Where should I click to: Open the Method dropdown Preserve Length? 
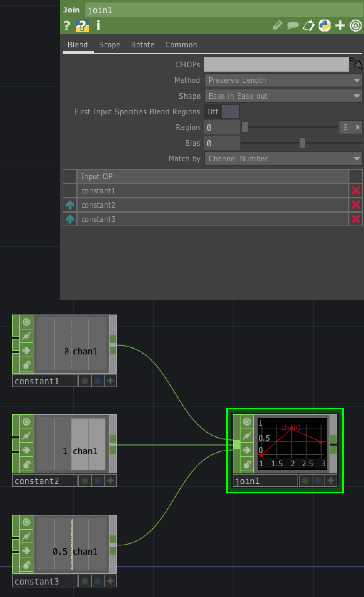tap(284, 80)
